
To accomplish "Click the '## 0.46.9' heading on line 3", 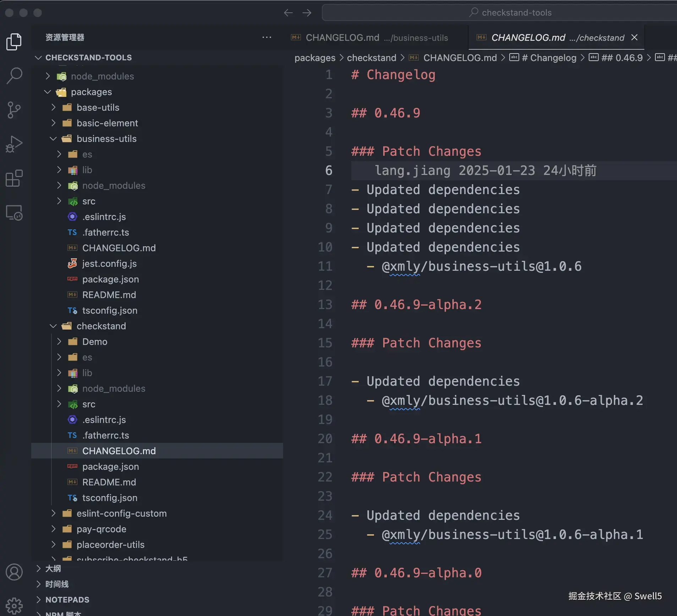I will point(386,113).
